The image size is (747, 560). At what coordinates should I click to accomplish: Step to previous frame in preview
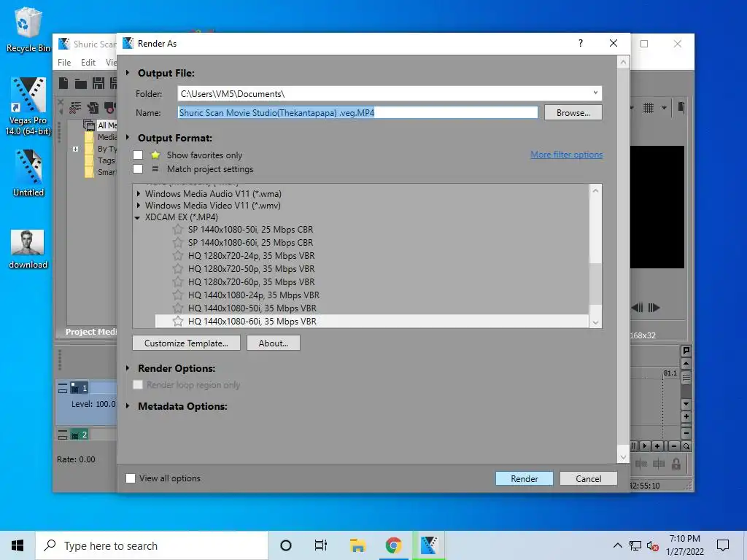[x=637, y=308]
